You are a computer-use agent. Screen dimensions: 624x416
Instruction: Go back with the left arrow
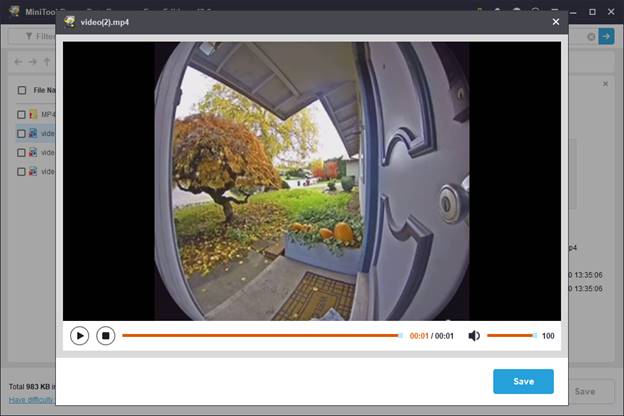[18, 62]
